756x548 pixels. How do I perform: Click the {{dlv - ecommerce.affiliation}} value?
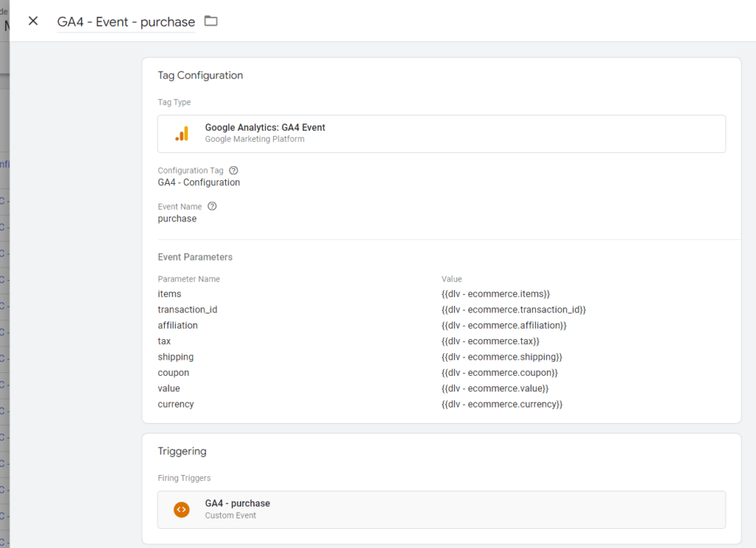coord(504,325)
